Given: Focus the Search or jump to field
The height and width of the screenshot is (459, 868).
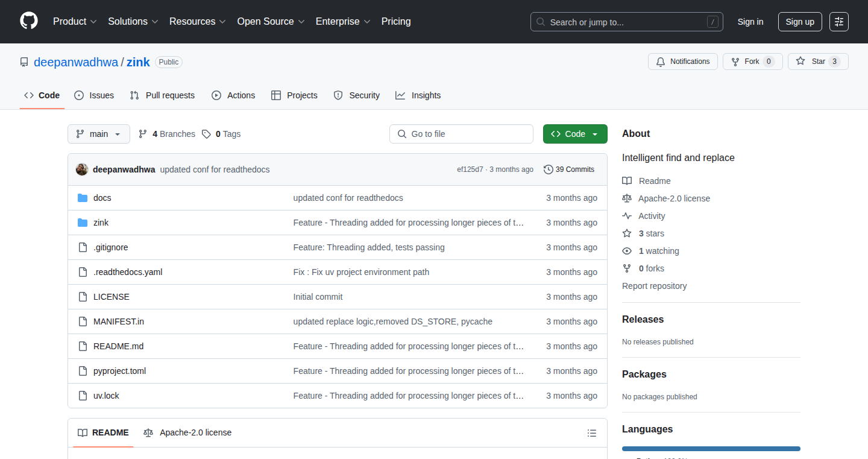Looking at the screenshot, I should click(x=627, y=22).
